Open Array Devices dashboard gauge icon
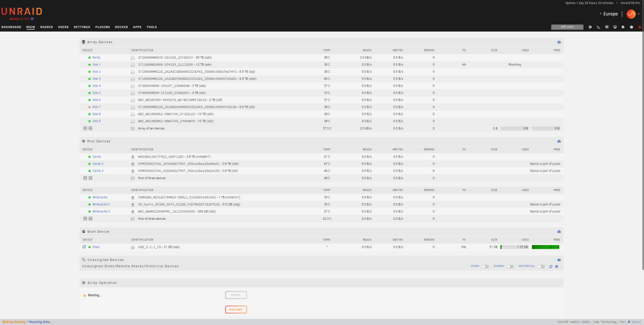The height and width of the screenshot is (325, 644). click(559, 42)
